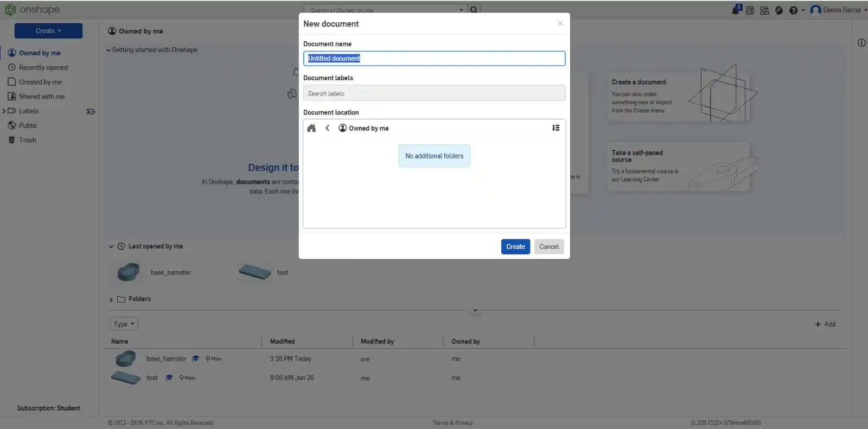This screenshot has height=429, width=868.
Task: Click the Search labels field
Action: click(x=434, y=93)
